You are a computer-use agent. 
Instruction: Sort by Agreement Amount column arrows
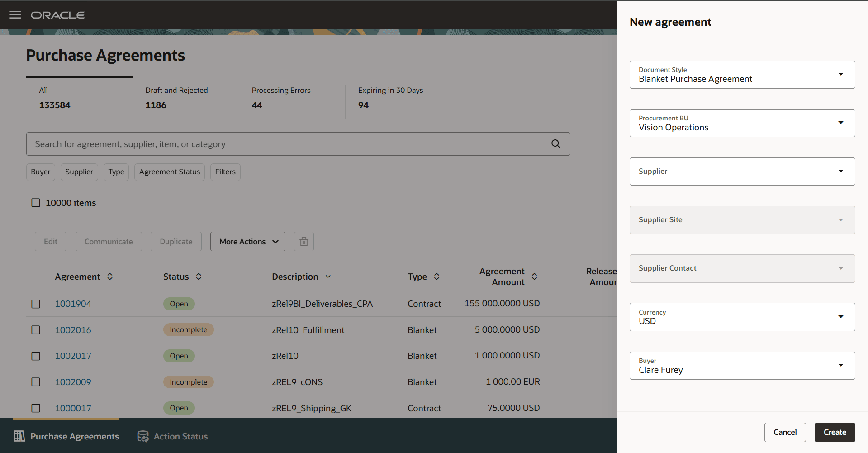tap(534, 277)
